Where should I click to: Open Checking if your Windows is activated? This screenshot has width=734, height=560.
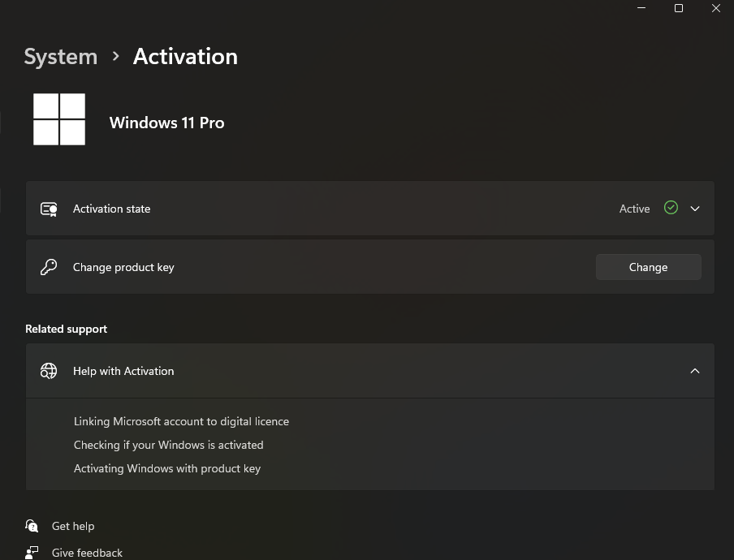169,445
